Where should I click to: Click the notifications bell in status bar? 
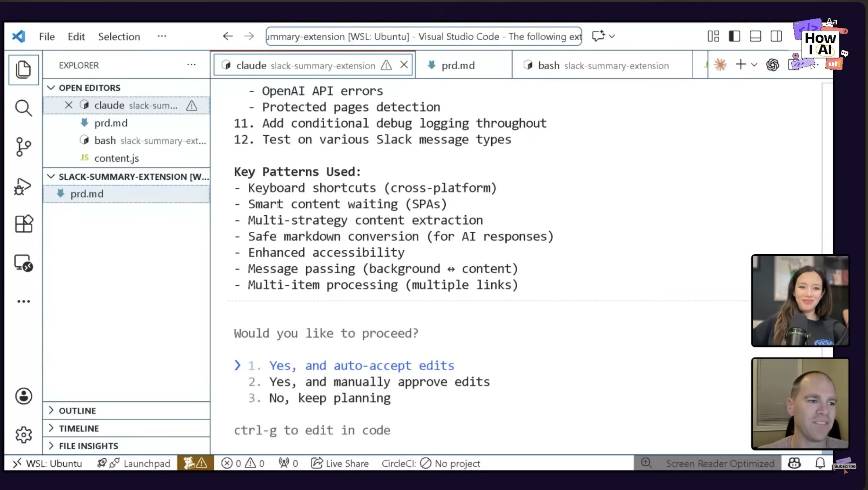(x=820, y=463)
